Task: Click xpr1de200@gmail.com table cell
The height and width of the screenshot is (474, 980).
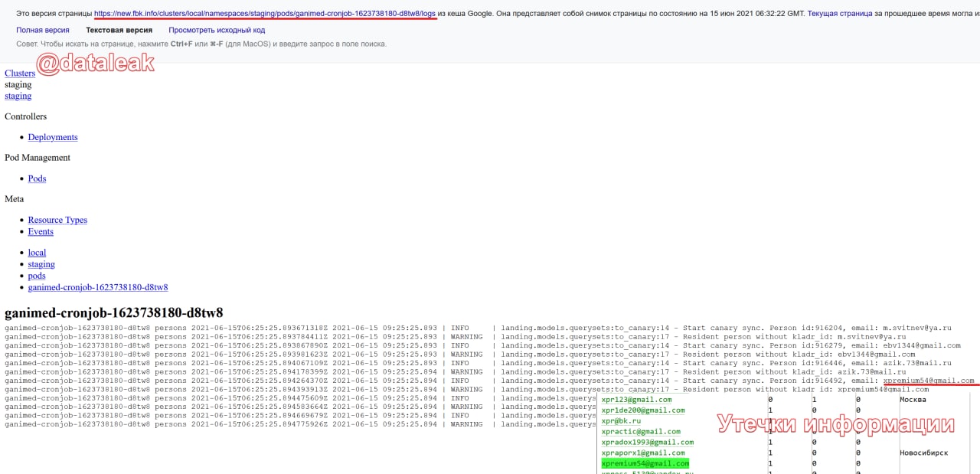Action: 643,410
